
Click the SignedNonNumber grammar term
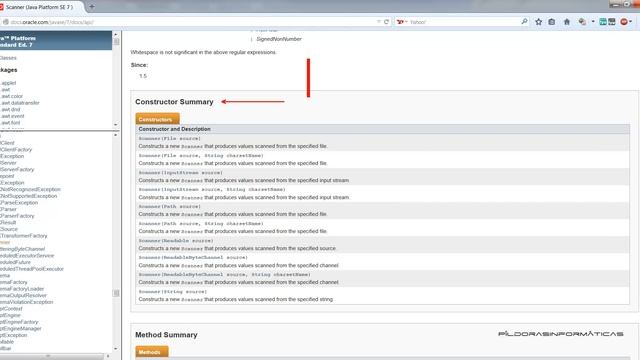[x=279, y=39]
